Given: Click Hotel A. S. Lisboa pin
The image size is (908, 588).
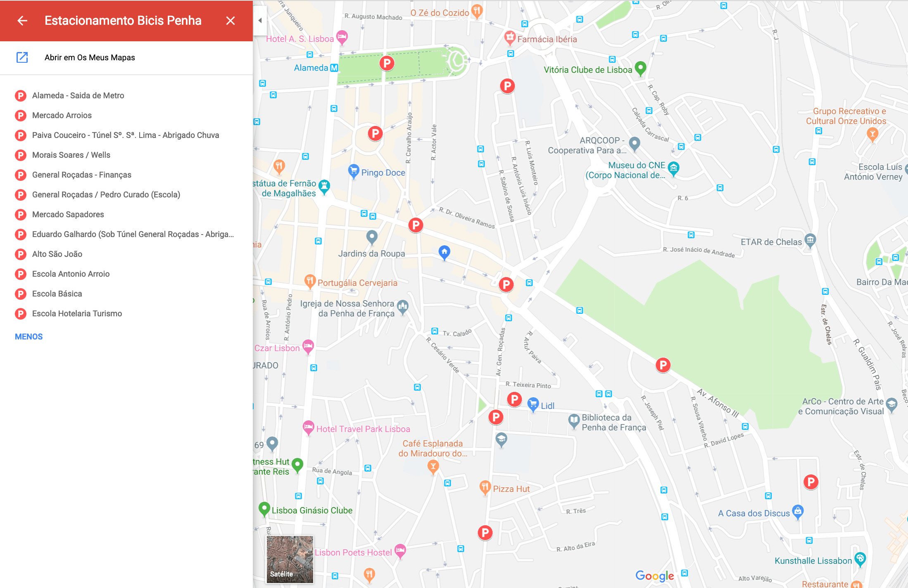Looking at the screenshot, I should (342, 37).
